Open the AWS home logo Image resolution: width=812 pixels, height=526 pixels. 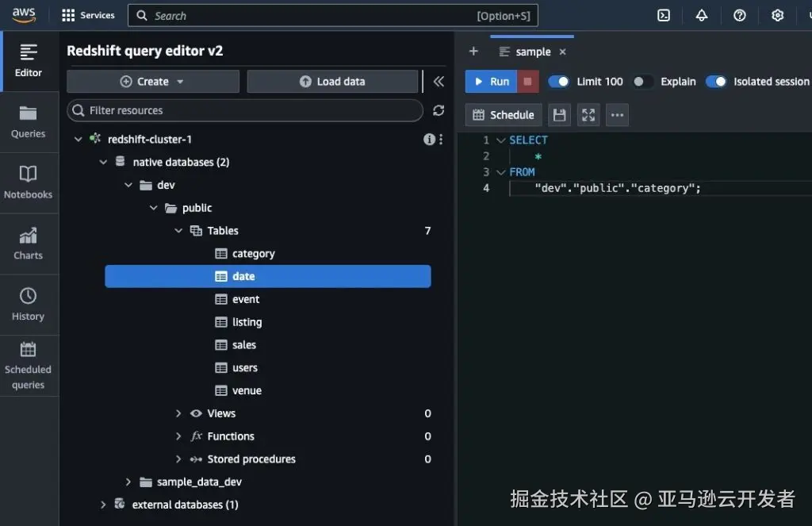[24, 15]
